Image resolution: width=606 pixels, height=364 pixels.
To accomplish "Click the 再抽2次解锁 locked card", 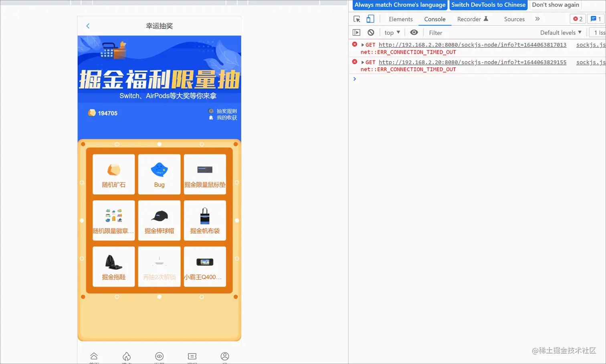I will click(160, 267).
